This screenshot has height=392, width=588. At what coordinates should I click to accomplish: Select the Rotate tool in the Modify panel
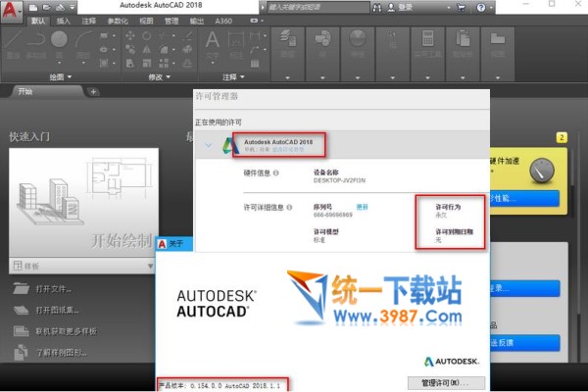click(147, 35)
